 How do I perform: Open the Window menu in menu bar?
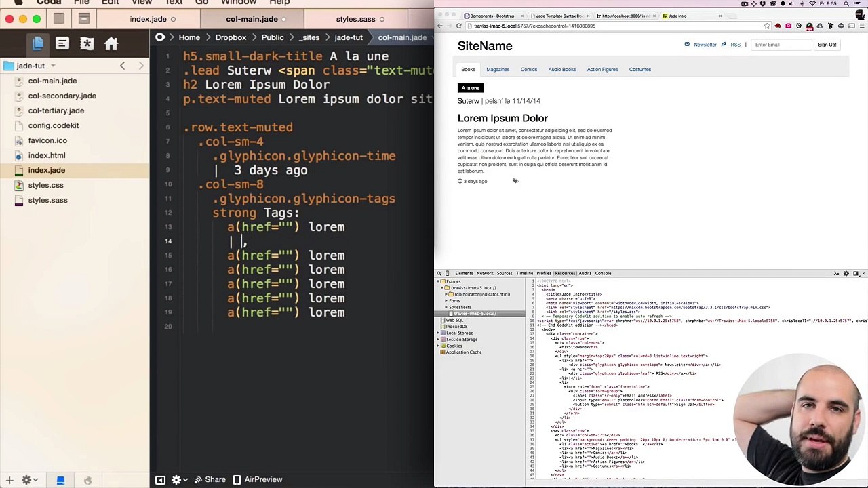[x=239, y=3]
